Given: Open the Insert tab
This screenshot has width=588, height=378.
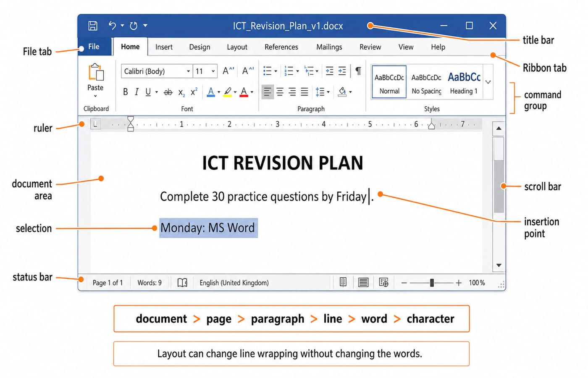Looking at the screenshot, I should (x=164, y=47).
